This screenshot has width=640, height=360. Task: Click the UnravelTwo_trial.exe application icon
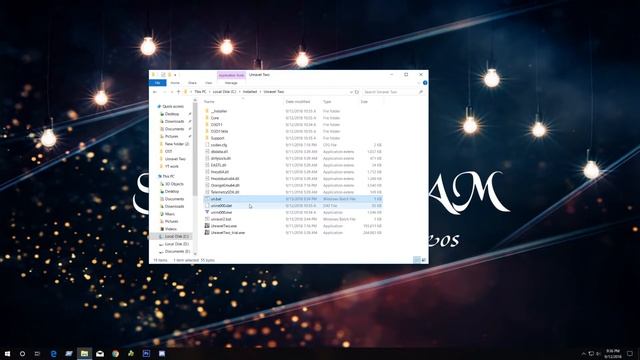pyautogui.click(x=207, y=233)
